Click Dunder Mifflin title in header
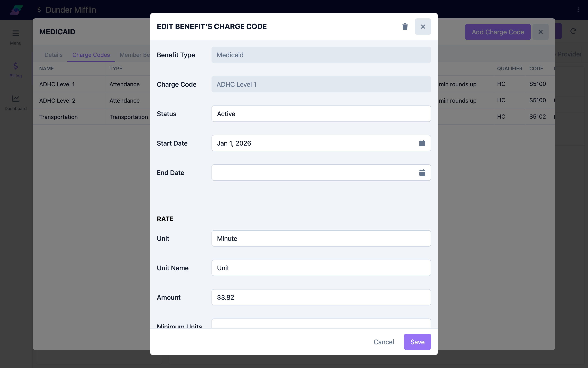The width and height of the screenshot is (588, 368). 71,10
